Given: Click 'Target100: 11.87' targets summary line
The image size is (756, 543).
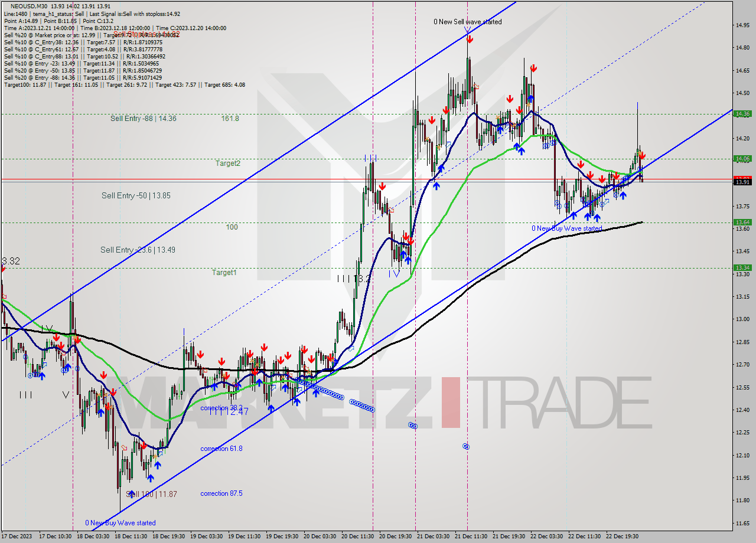Looking at the screenshot, I should tap(124, 85).
